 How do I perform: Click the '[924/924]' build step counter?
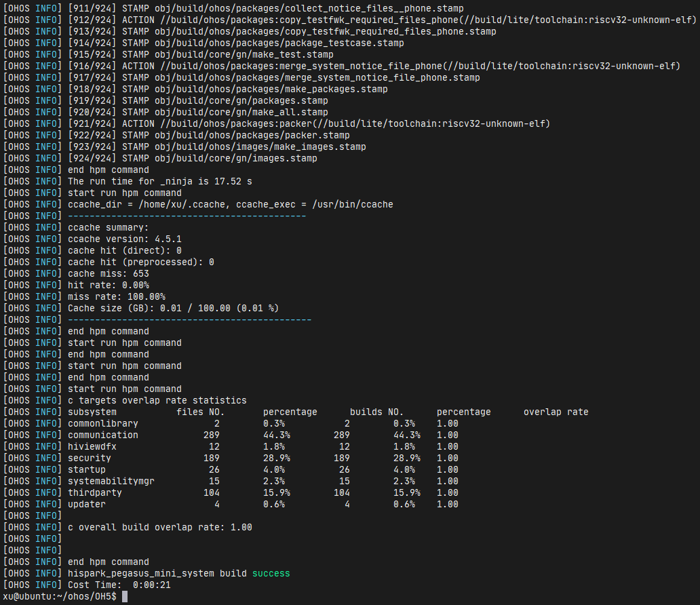point(92,158)
